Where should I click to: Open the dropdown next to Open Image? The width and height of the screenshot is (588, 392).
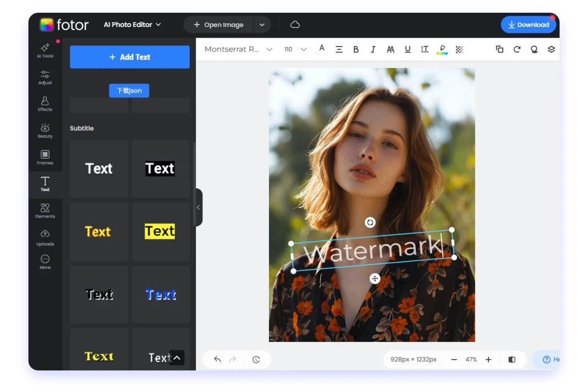tap(262, 24)
